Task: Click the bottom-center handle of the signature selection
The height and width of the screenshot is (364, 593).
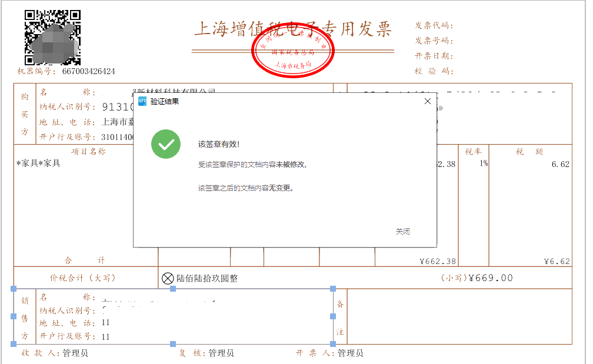Action: click(172, 343)
